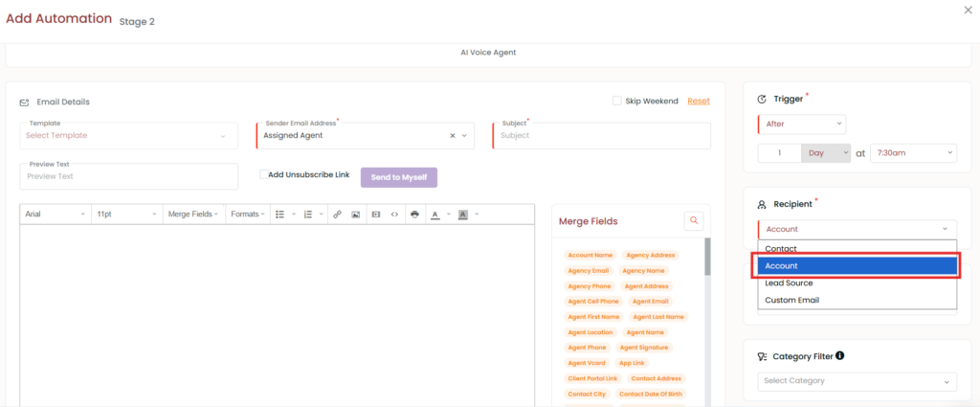Viewport: 980px width, 407px height.
Task: Click the Category Filter info icon
Action: coord(840,355)
